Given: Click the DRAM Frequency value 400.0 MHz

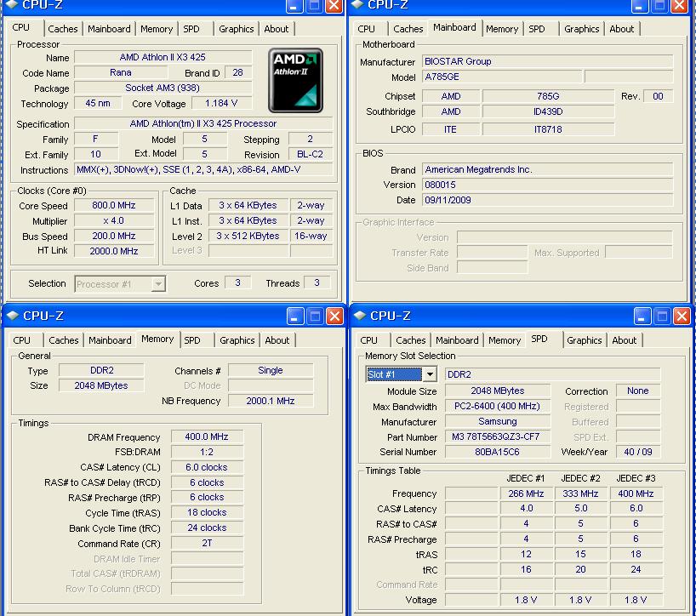Looking at the screenshot, I should [x=207, y=436].
